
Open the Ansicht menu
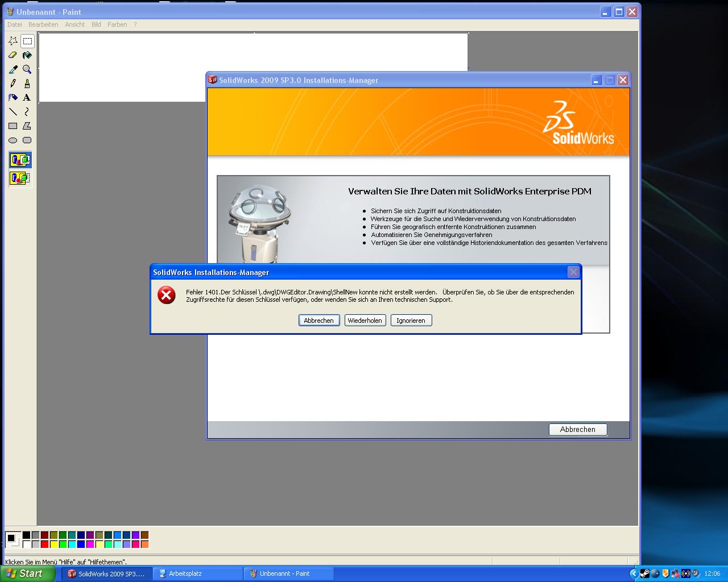(x=75, y=24)
